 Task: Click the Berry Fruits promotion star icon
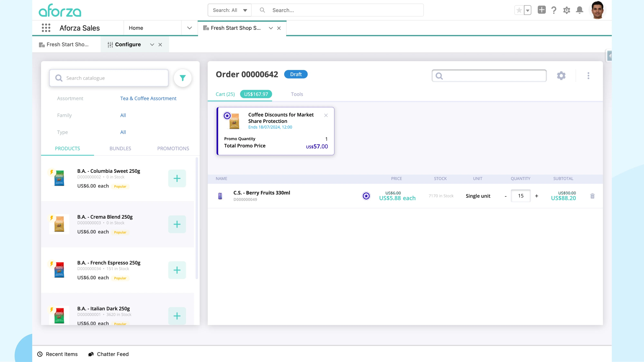366,196
